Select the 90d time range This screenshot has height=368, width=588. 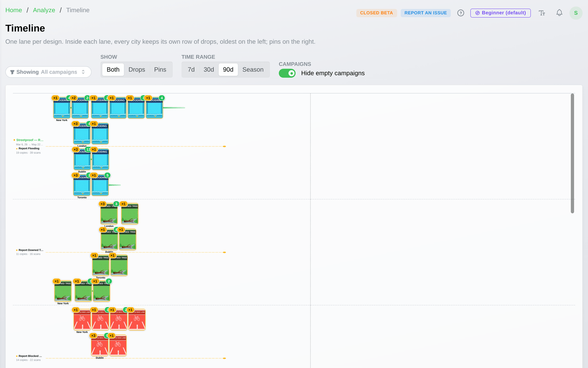[x=228, y=70]
